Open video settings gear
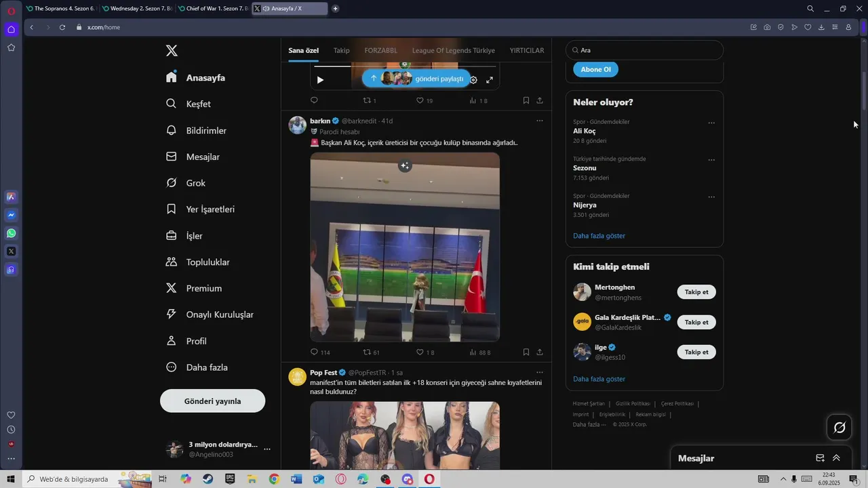Viewport: 868px width, 488px height. click(x=473, y=80)
